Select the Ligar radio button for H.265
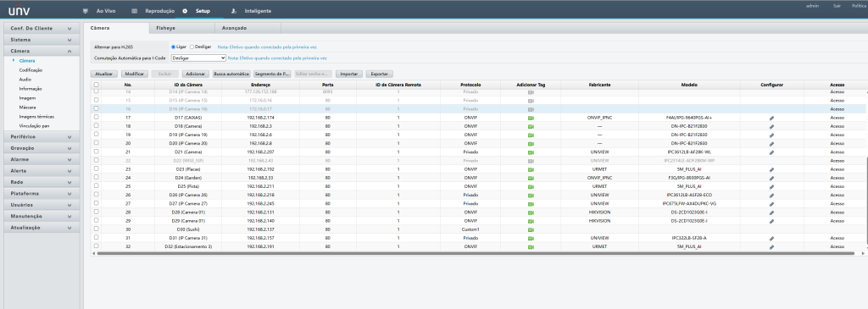Screen dimensions: 868x309 point(173,47)
